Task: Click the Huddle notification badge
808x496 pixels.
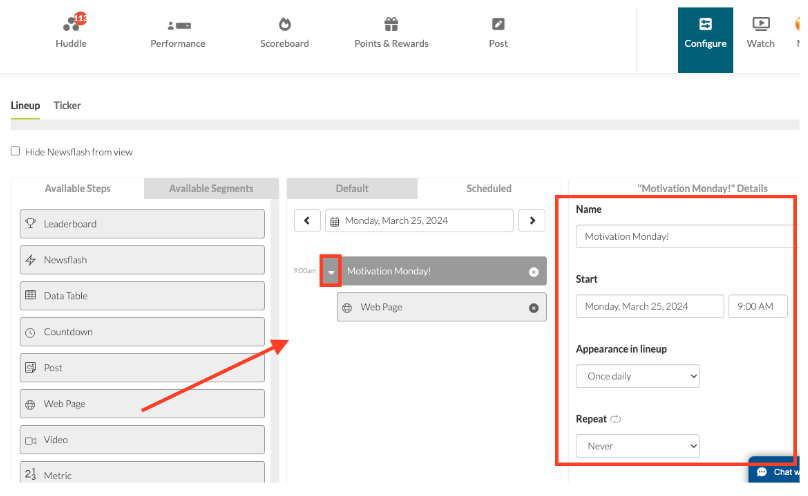Action: point(80,19)
